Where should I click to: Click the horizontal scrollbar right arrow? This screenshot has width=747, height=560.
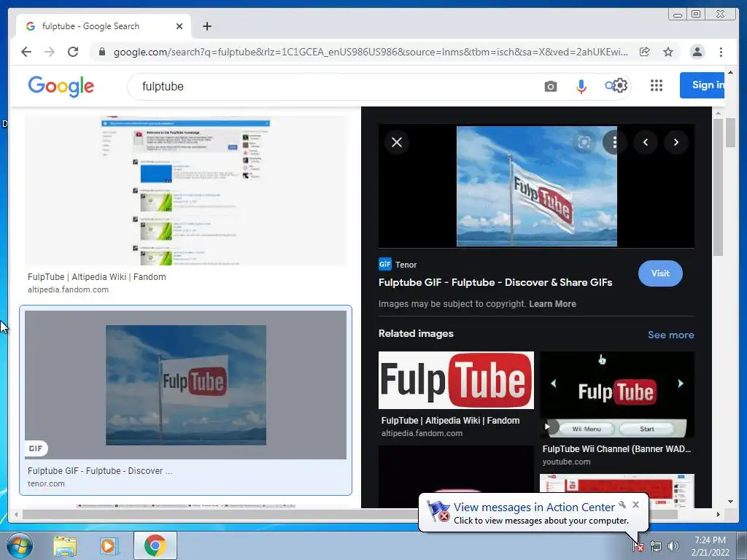719,514
